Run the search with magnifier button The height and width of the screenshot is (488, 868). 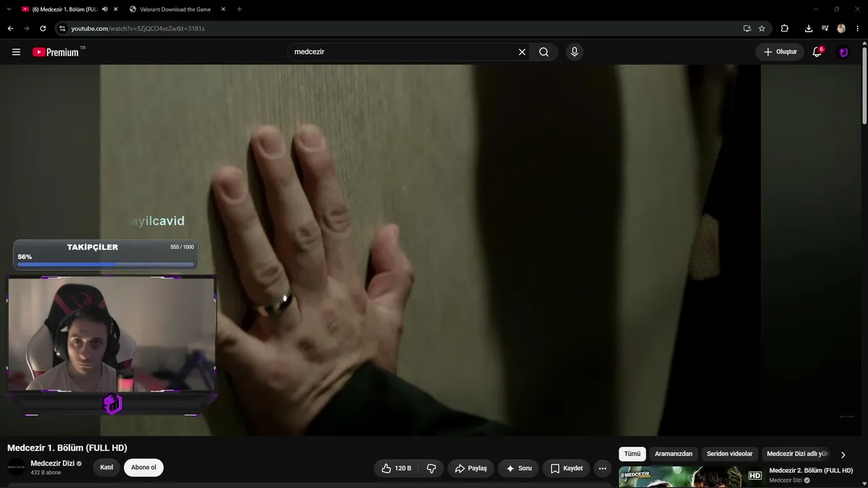pos(544,52)
